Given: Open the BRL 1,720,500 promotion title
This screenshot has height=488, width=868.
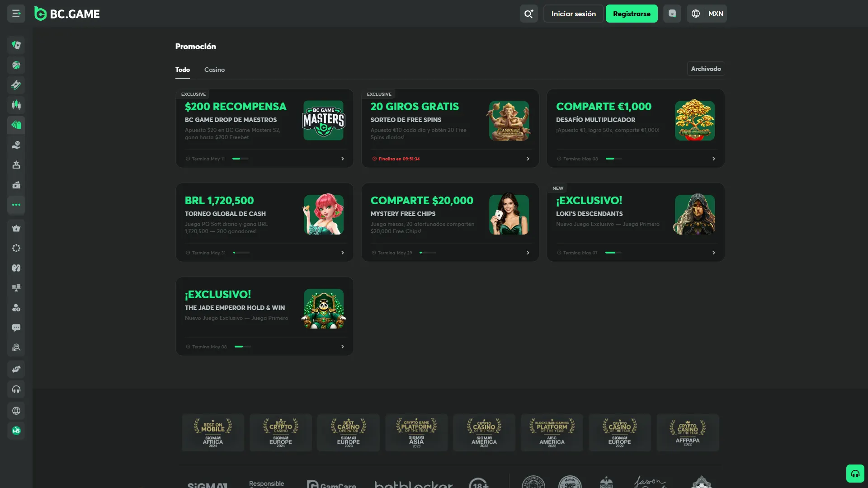Looking at the screenshot, I should tap(219, 201).
